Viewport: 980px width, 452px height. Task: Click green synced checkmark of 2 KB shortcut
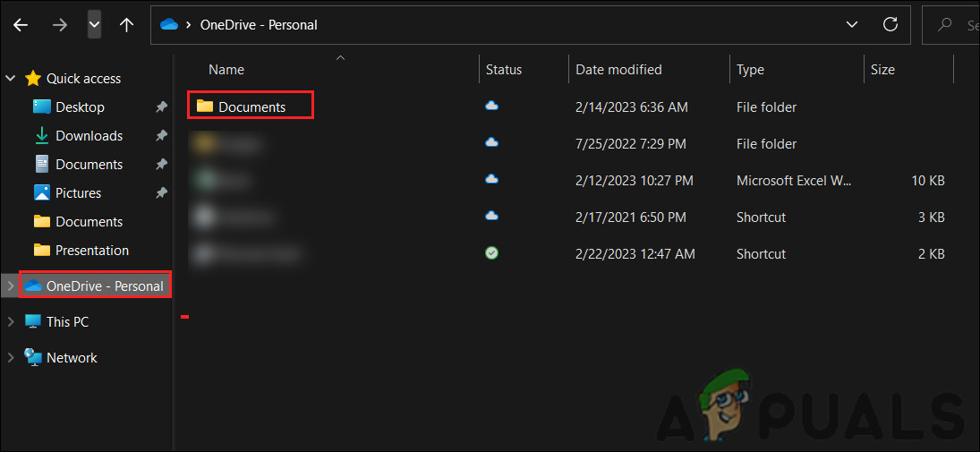click(x=492, y=253)
